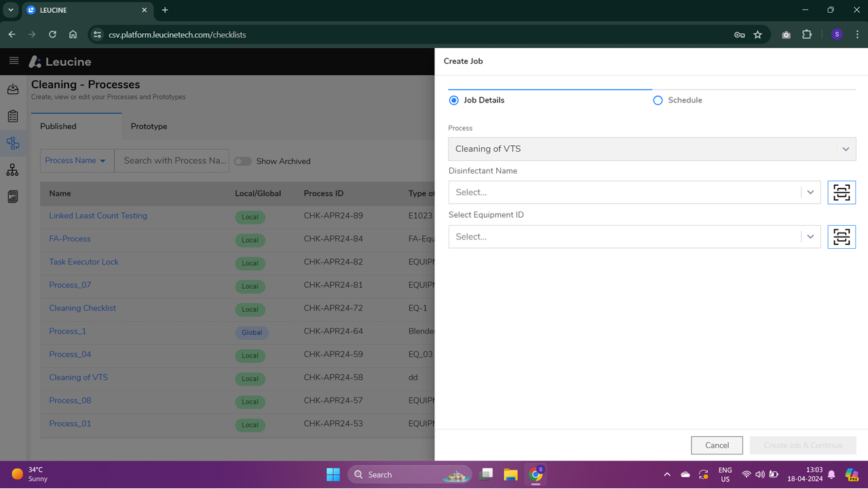Open the hamburger menu next to Leucine logo

pyautogui.click(x=14, y=61)
